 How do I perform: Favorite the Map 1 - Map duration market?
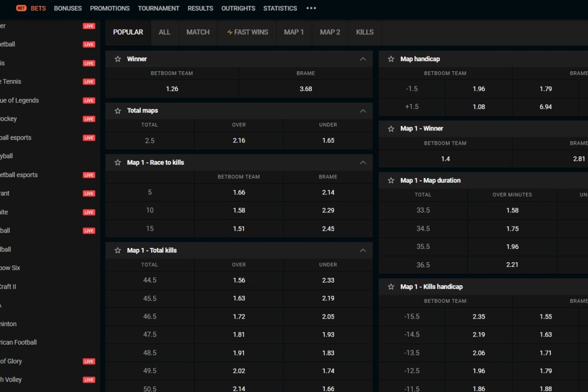[x=391, y=181]
